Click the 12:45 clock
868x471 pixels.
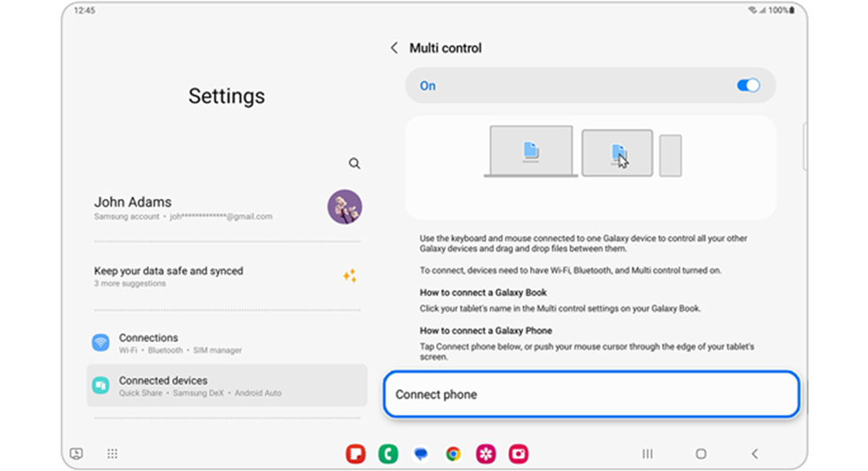84,10
